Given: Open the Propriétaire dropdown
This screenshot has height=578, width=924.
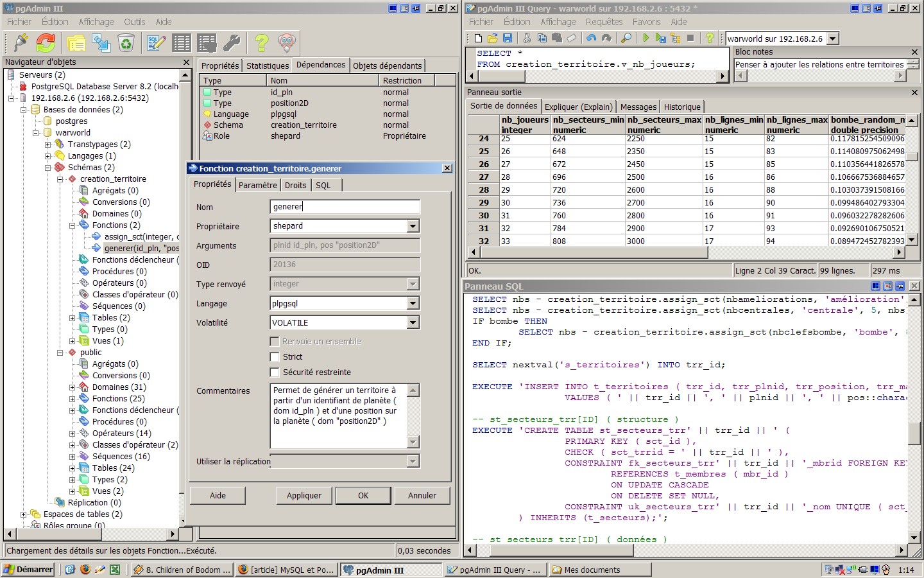Looking at the screenshot, I should click(413, 226).
